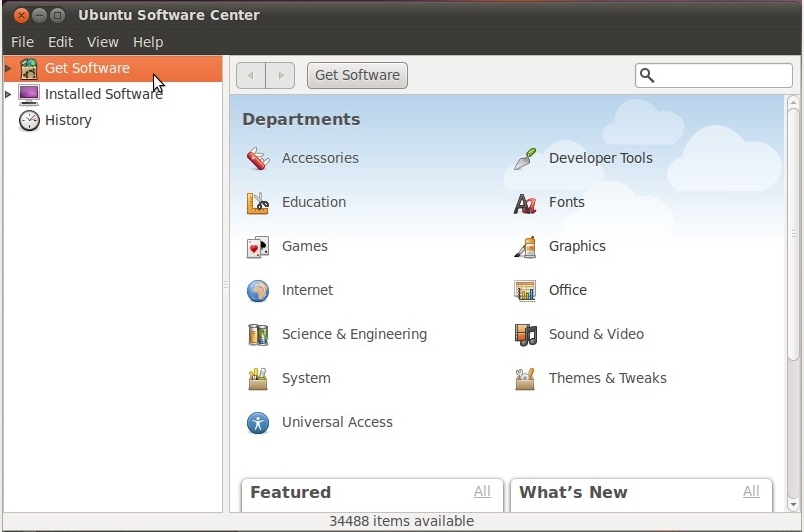Open the Accessories department label
The width and height of the screenshot is (804, 532).
click(x=320, y=158)
